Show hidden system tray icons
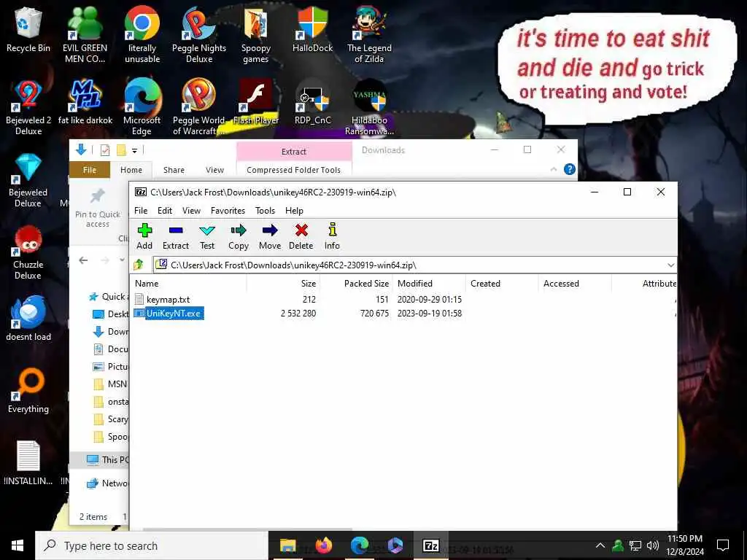 click(x=600, y=545)
